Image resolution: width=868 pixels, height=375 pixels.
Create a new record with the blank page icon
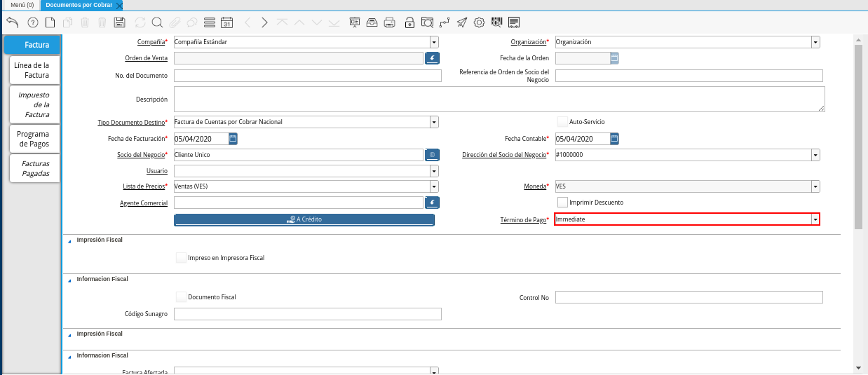coord(50,22)
